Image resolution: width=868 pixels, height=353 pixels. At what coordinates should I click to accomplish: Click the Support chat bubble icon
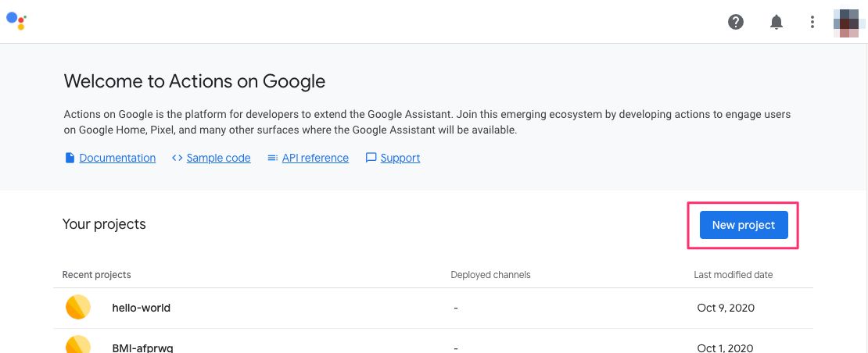point(371,158)
